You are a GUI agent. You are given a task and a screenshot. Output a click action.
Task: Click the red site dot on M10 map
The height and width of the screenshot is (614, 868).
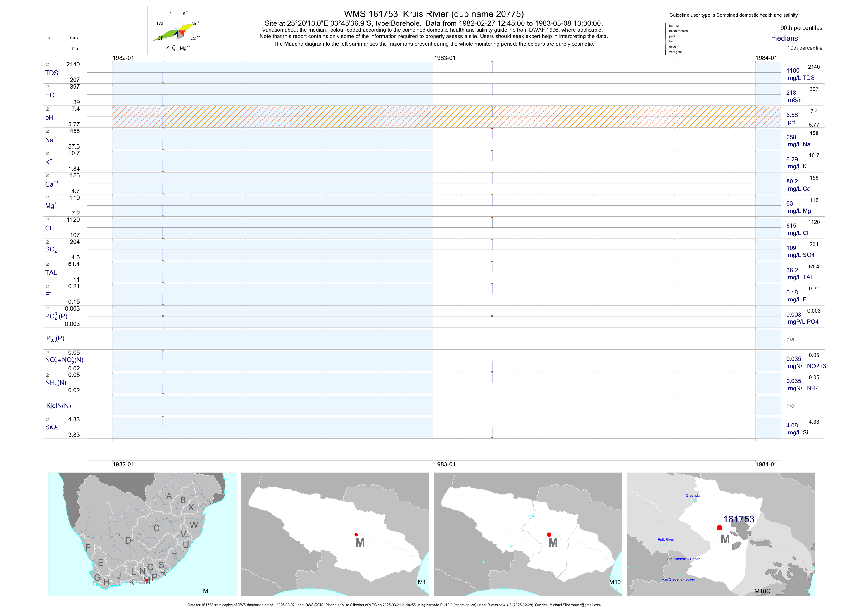549,534
